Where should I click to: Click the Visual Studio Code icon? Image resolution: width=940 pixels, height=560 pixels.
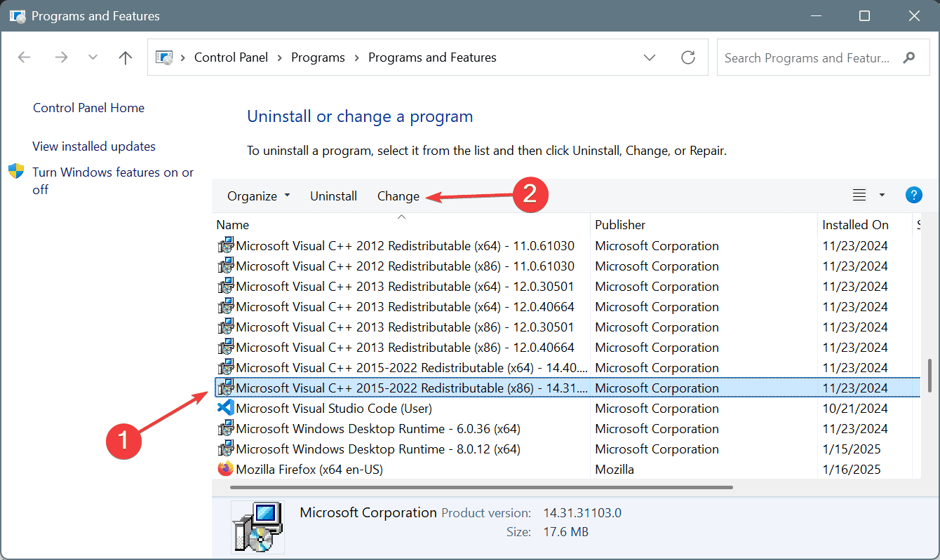pos(226,408)
